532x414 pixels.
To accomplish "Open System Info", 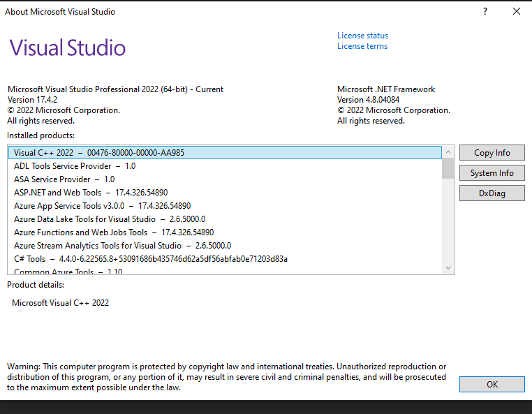I will 492,173.
